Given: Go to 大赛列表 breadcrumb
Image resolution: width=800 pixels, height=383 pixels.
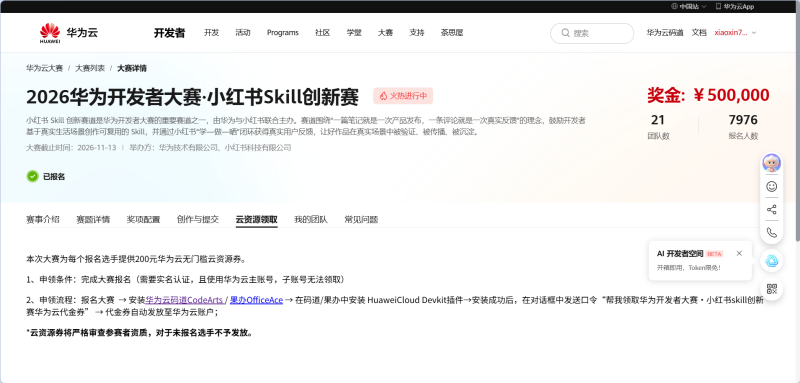Looking at the screenshot, I should pyautogui.click(x=90, y=68).
